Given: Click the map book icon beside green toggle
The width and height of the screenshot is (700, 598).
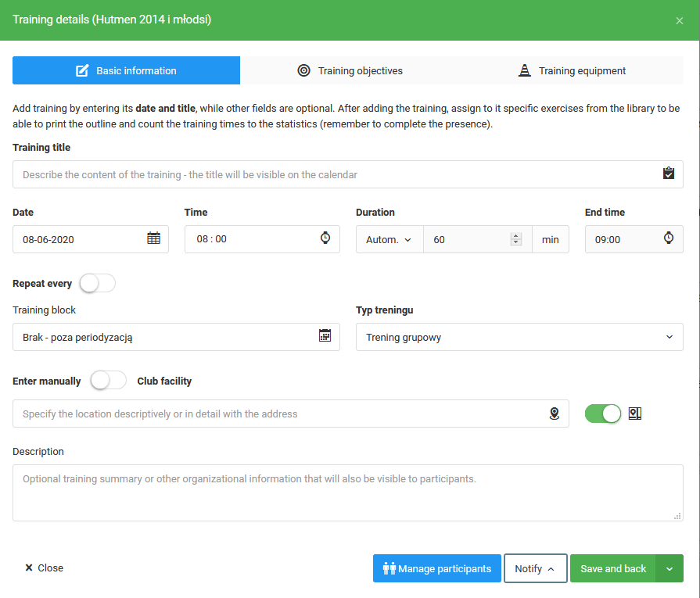Looking at the screenshot, I should 635,414.
